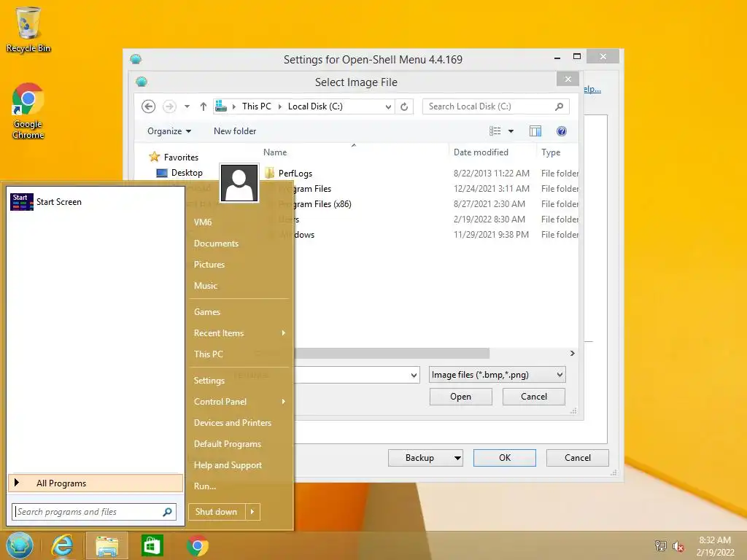Open Control Panel in start menu

tap(220, 402)
